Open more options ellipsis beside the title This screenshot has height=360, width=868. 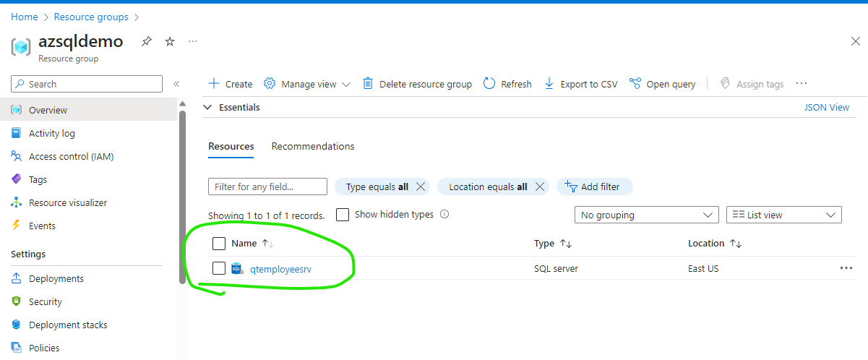pyautogui.click(x=193, y=41)
